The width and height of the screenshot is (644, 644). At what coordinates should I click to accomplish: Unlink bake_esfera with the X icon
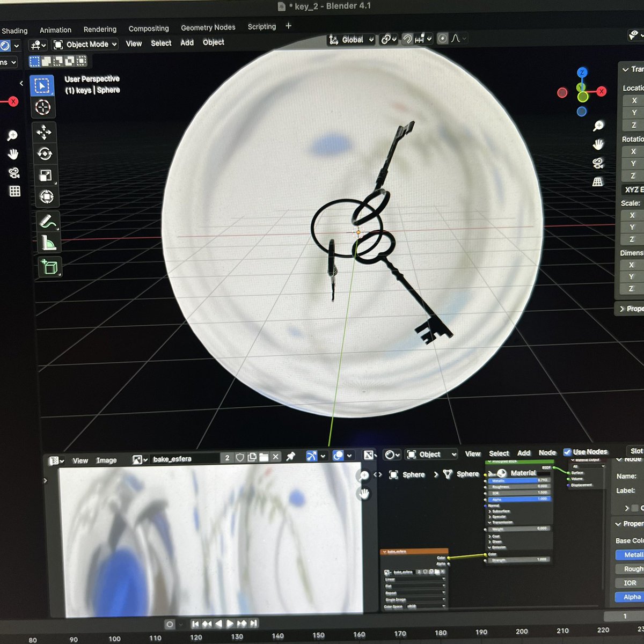pos(275,457)
